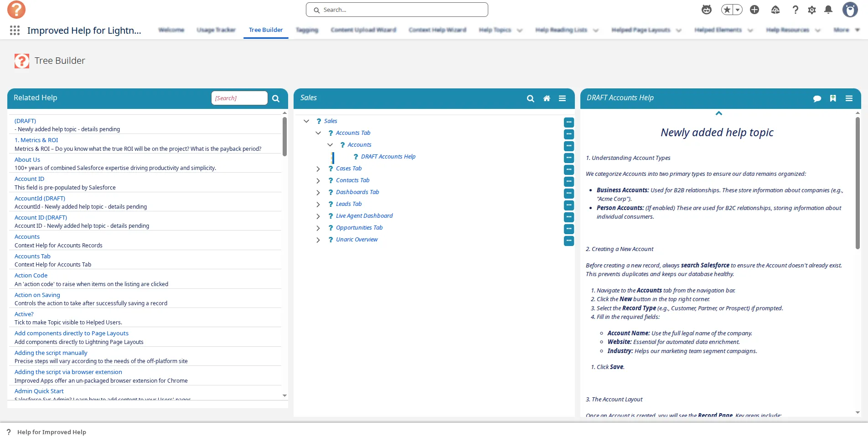Expand the Cases Tab node
868x441 pixels.
click(318, 169)
